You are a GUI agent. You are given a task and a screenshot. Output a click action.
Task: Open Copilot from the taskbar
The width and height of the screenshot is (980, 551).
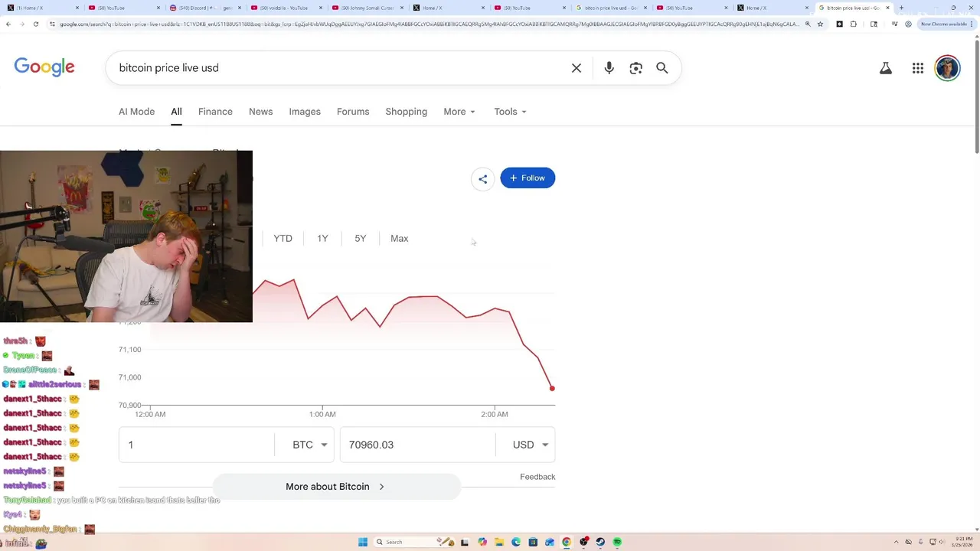click(482, 542)
